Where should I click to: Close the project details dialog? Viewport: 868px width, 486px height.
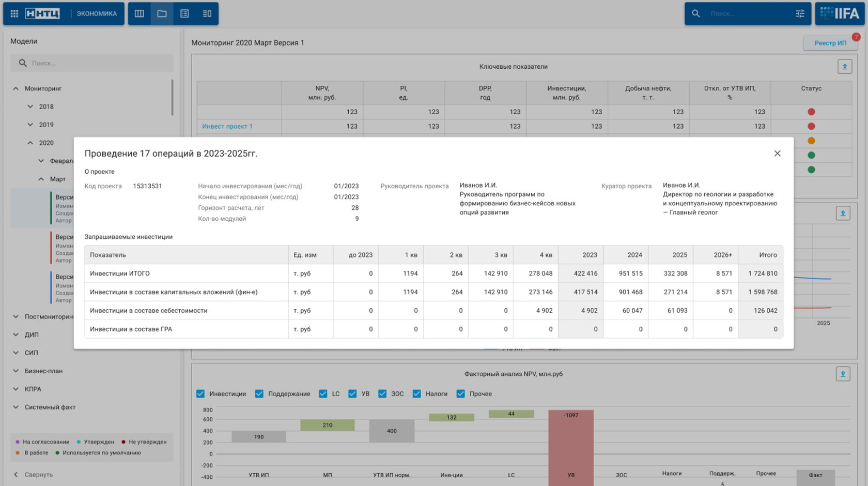(777, 154)
